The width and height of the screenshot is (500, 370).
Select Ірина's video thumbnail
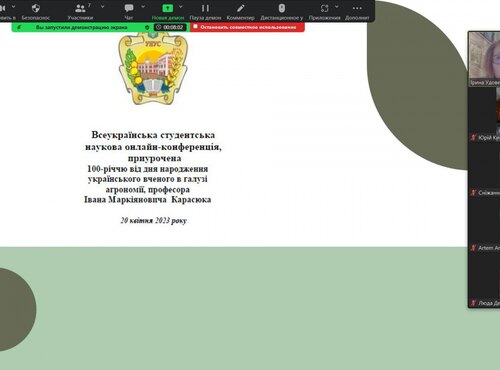tap(484, 59)
